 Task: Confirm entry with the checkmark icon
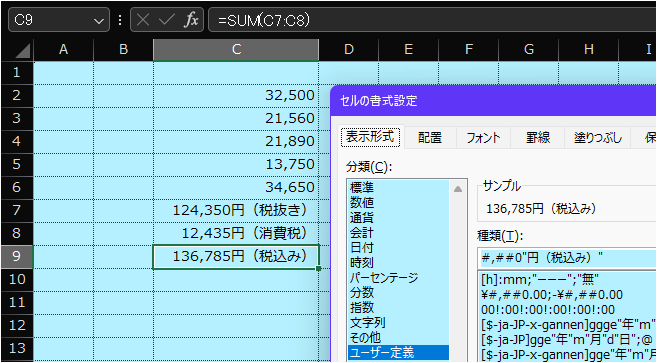pyautogui.click(x=167, y=20)
